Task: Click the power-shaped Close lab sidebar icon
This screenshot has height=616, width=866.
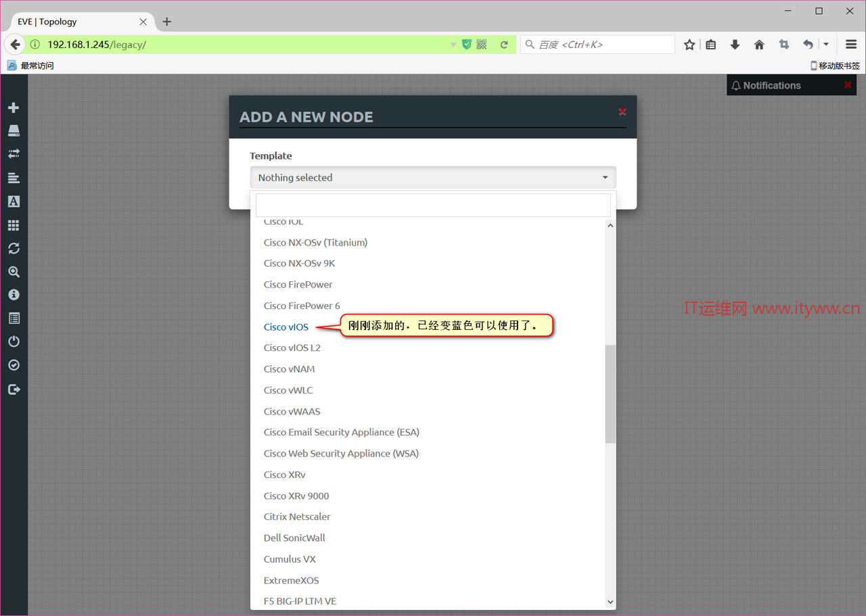Action: (x=14, y=341)
